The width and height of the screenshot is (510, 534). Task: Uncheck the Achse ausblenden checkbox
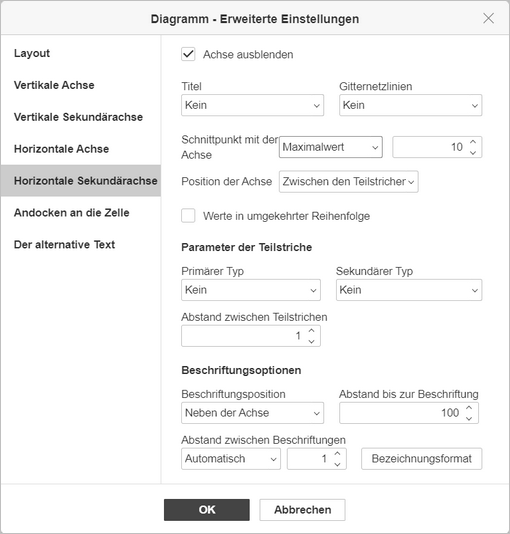click(188, 54)
